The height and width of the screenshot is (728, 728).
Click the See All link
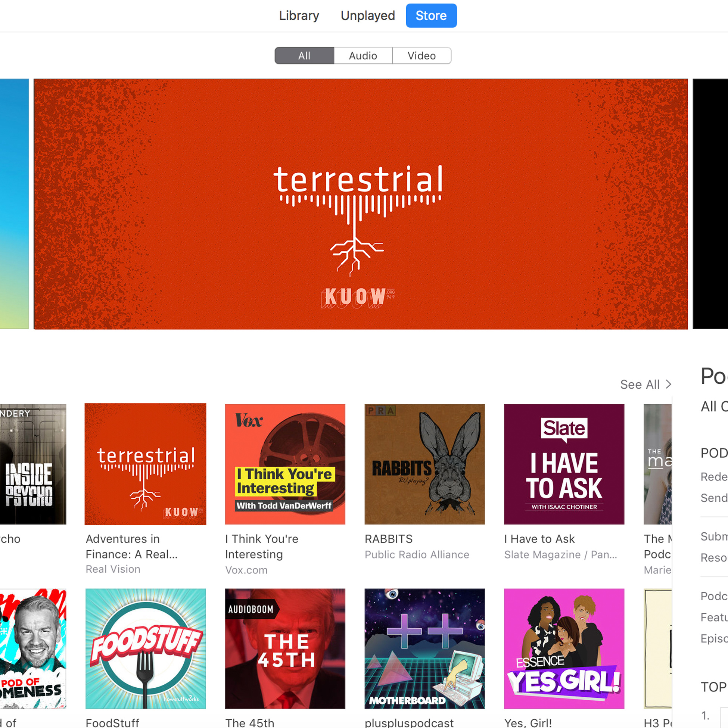pos(645,385)
